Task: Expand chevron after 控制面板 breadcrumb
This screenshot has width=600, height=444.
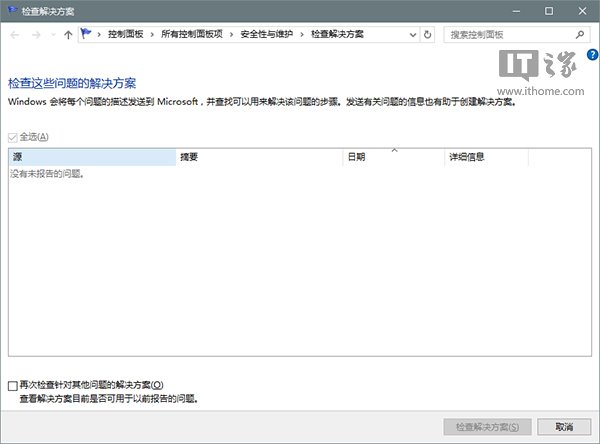Action: click(x=153, y=35)
